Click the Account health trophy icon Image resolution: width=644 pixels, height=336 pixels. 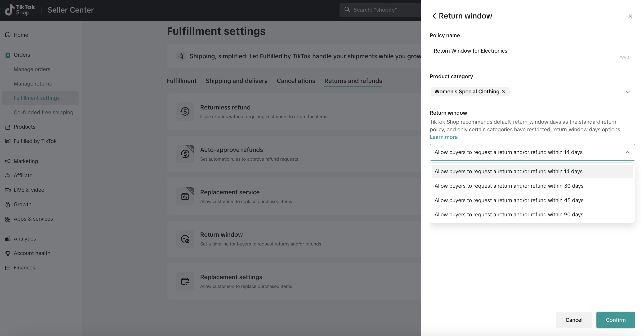[x=8, y=253]
